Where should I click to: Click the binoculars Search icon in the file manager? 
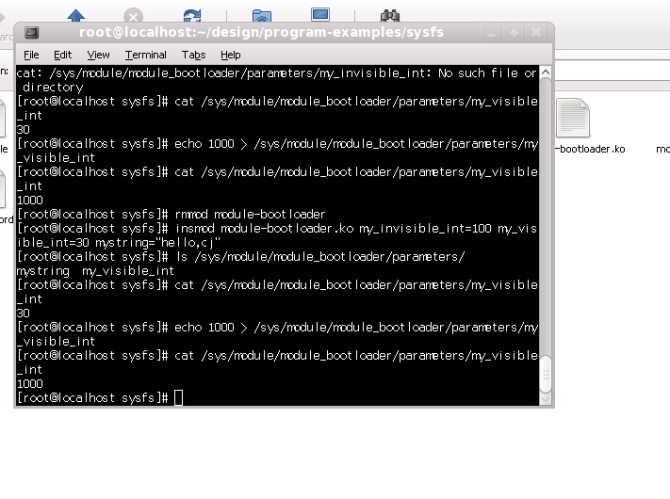(x=390, y=16)
